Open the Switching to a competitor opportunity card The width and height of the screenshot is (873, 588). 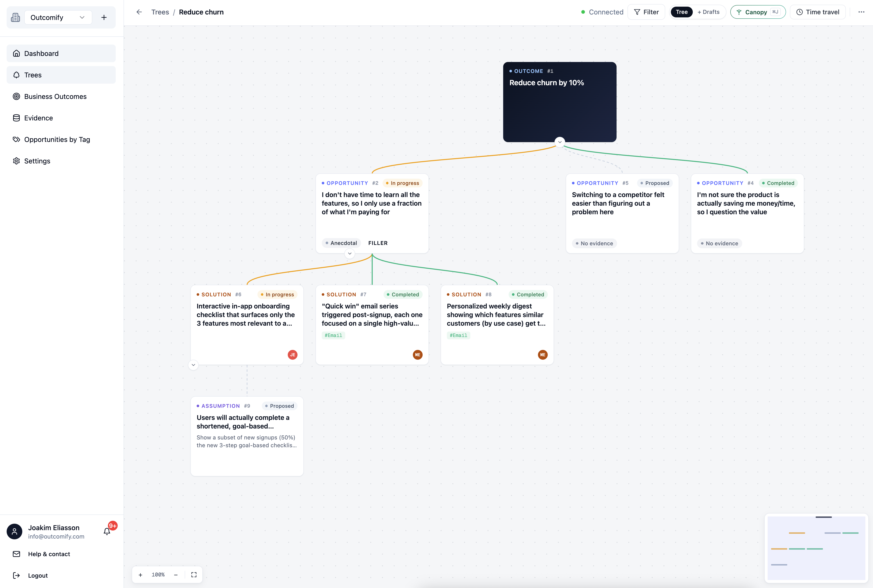click(622, 213)
